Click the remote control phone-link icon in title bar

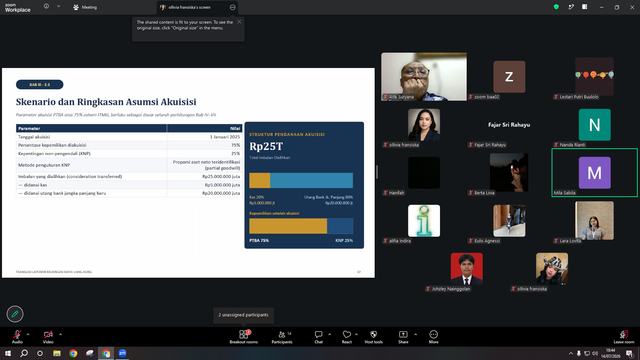click(571, 7)
